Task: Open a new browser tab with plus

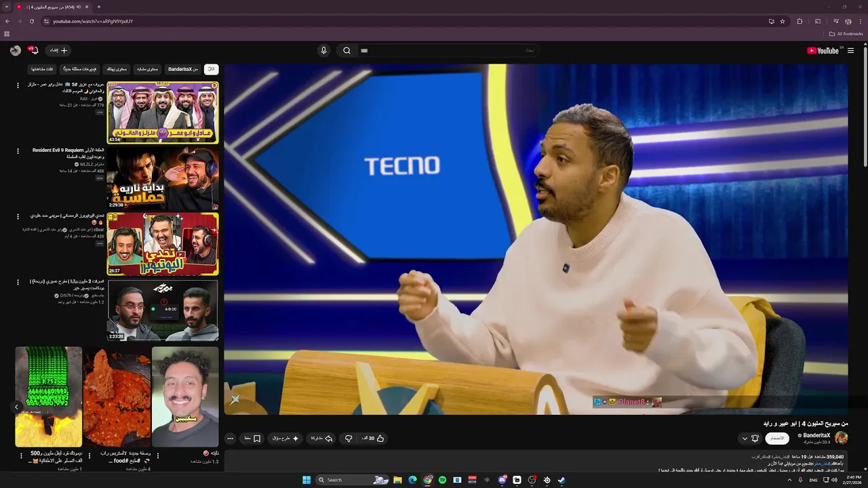Action: [98, 7]
